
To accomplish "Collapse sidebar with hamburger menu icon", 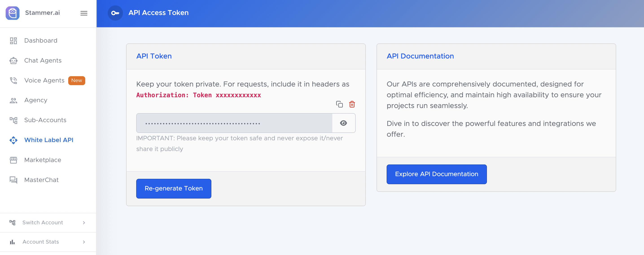I will tap(84, 13).
